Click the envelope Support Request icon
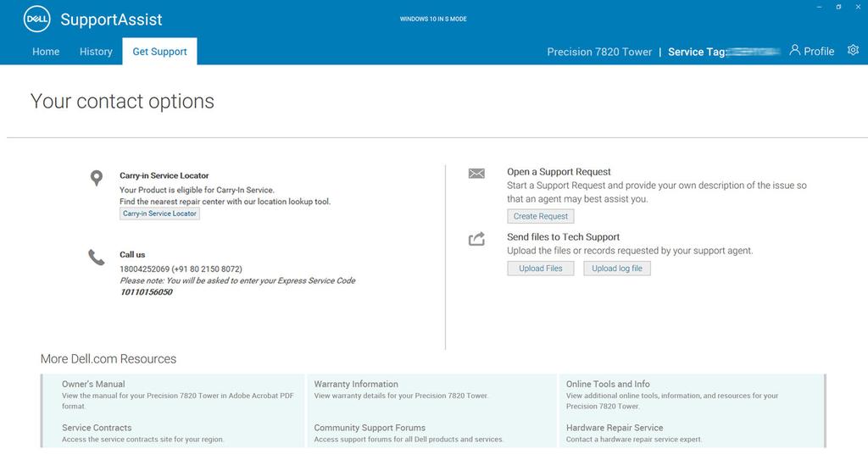The width and height of the screenshot is (868, 471). (x=476, y=174)
